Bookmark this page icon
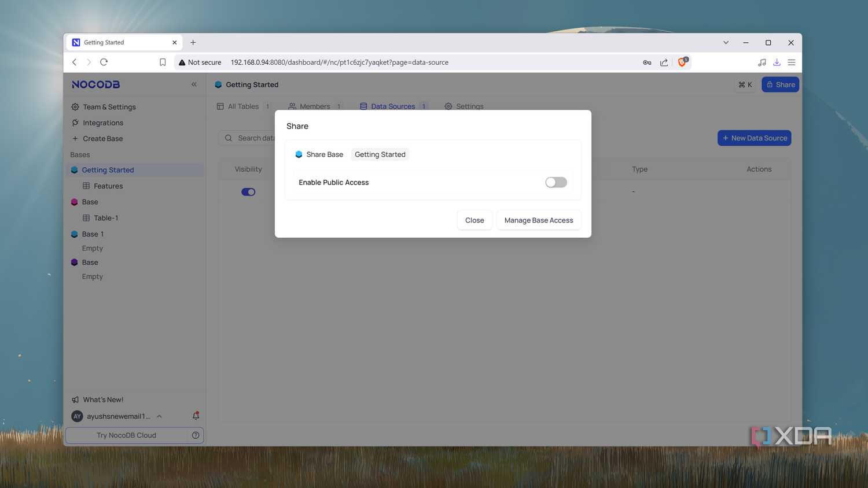Viewport: 868px width, 488px height. 163,62
